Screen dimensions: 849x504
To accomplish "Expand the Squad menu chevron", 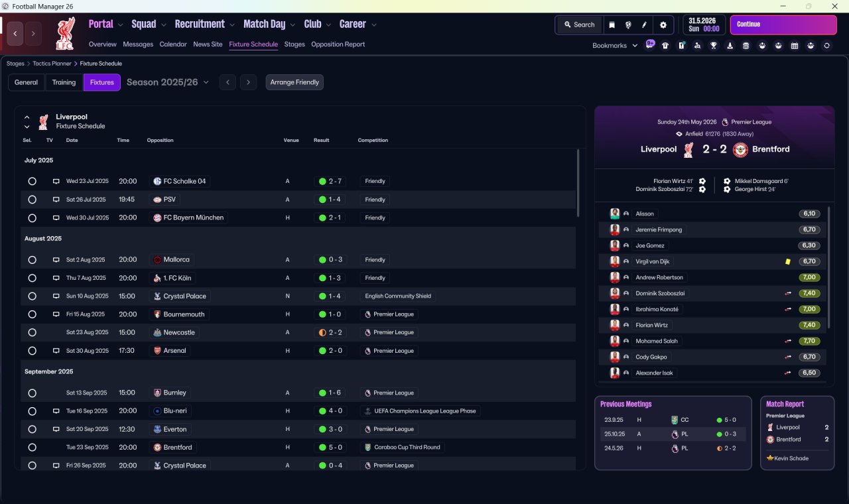I will point(163,25).
